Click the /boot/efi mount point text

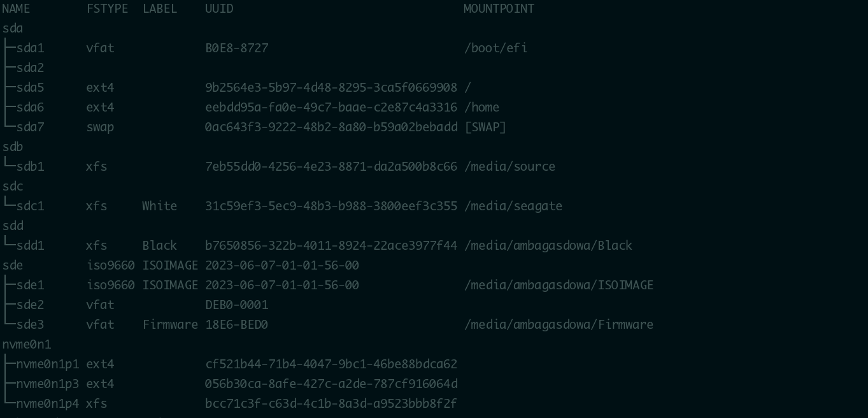pos(495,48)
